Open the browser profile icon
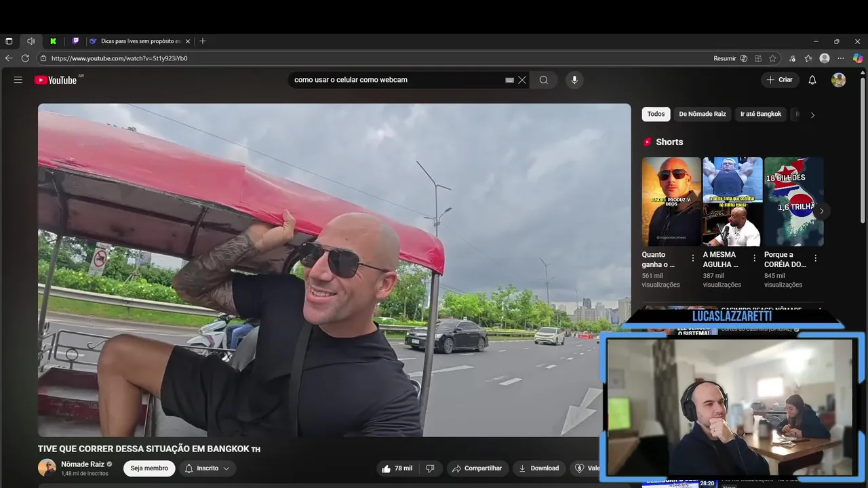868x488 pixels. [825, 58]
